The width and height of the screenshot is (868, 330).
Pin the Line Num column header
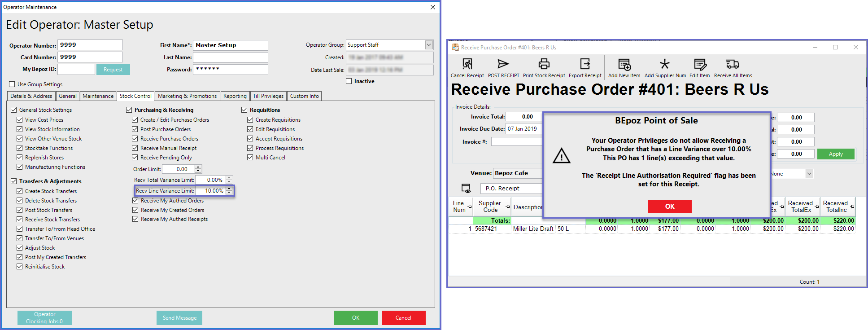pyautogui.click(x=470, y=207)
